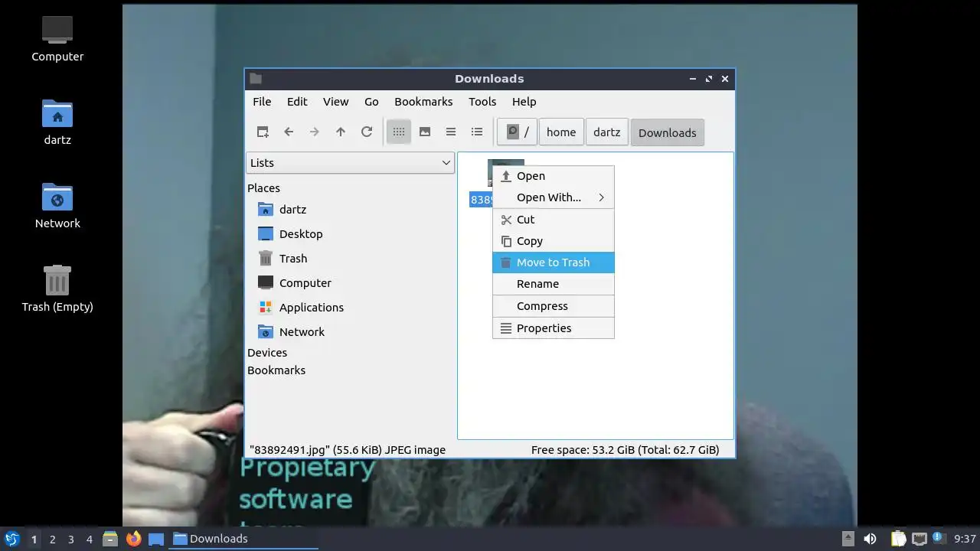Open the Help menu
The image size is (980, 551).
point(524,102)
